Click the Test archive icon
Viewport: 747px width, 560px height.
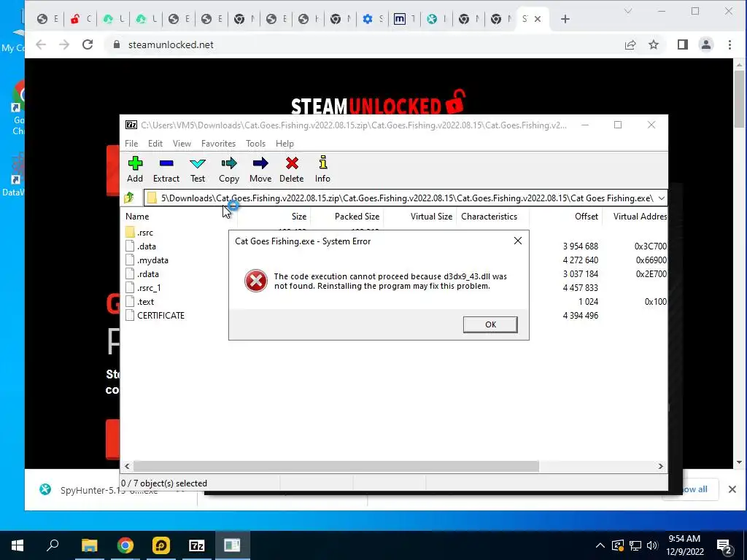click(x=197, y=169)
